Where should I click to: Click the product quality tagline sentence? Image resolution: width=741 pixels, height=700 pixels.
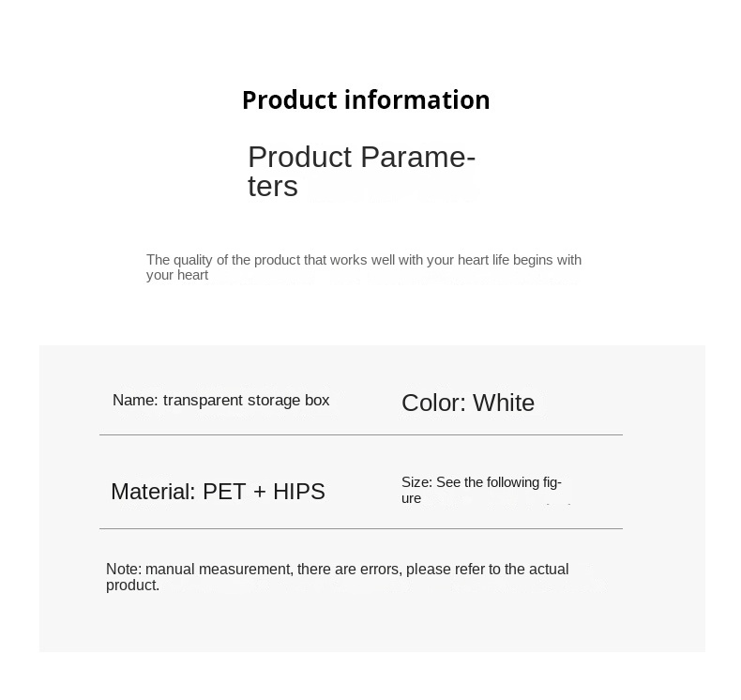[x=363, y=267]
